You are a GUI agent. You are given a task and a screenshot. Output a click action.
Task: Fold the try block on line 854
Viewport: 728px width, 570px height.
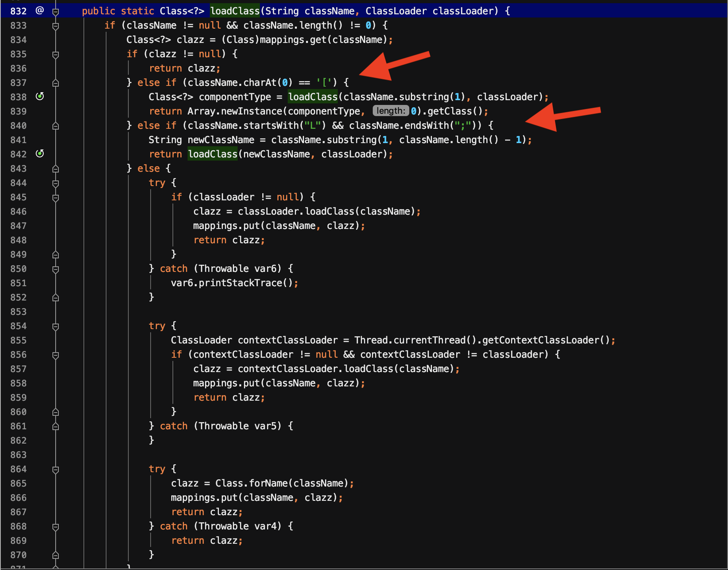point(56,326)
